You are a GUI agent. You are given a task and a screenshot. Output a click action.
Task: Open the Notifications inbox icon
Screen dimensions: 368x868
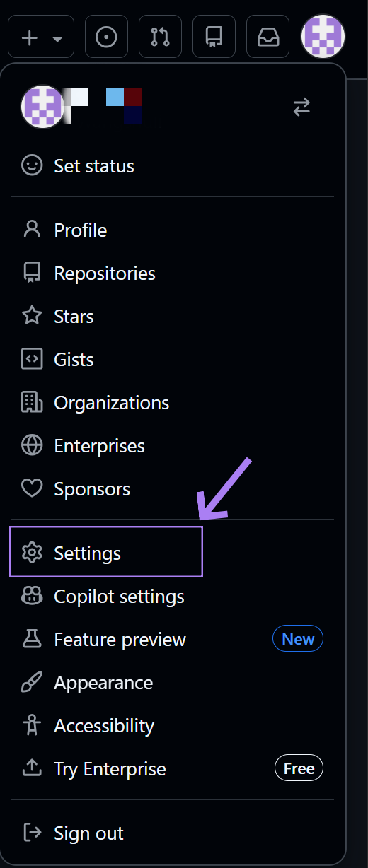268,37
